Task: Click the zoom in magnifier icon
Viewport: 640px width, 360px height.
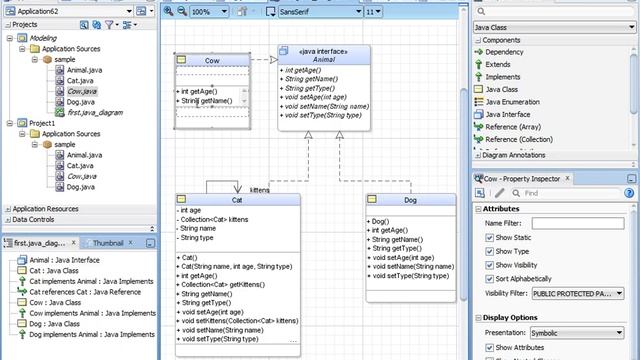Action: click(x=168, y=11)
